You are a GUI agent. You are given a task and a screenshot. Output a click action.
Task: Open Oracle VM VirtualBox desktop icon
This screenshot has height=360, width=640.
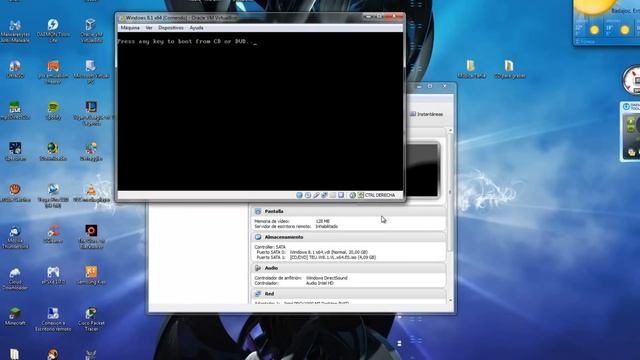[x=91, y=30]
